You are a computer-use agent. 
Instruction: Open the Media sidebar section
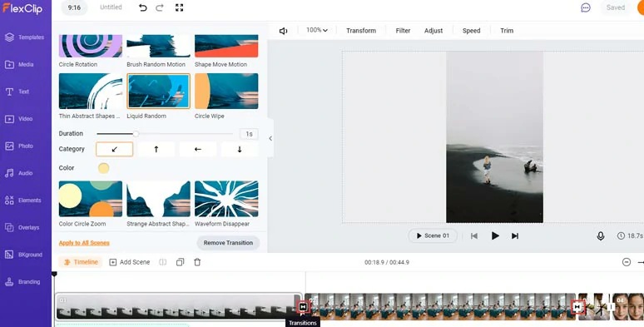coord(20,65)
